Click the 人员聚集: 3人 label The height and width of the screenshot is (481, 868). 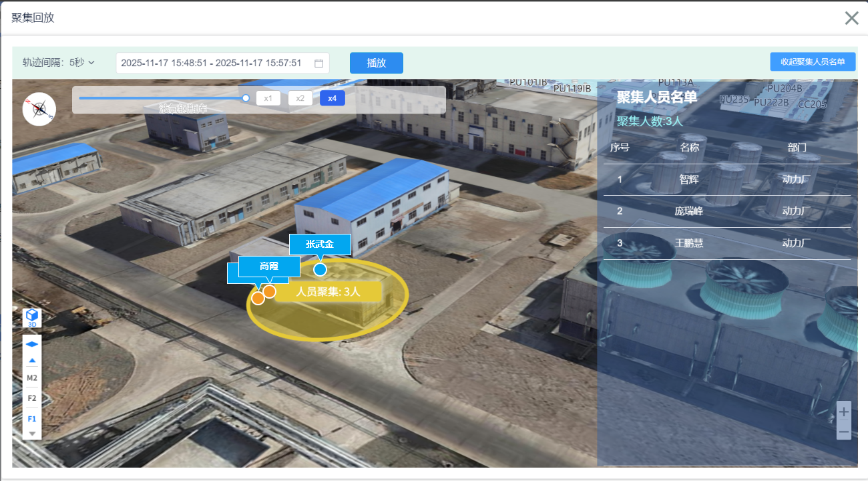pos(328,291)
